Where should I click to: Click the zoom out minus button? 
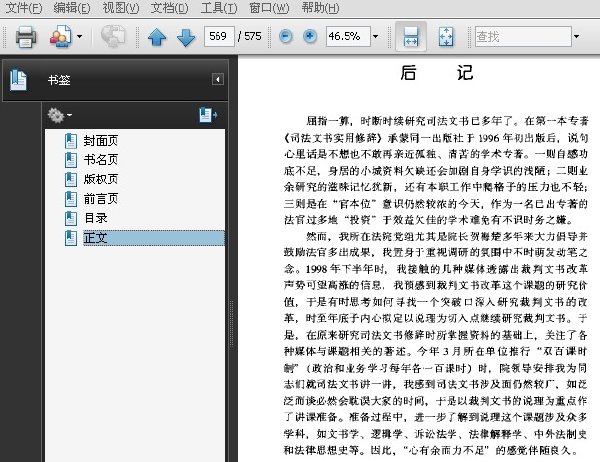(285, 36)
